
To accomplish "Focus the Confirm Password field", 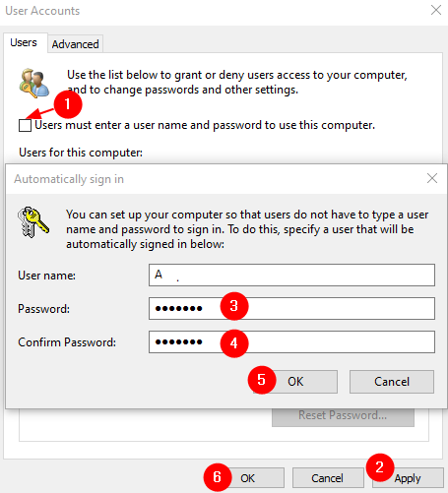I will [291, 341].
